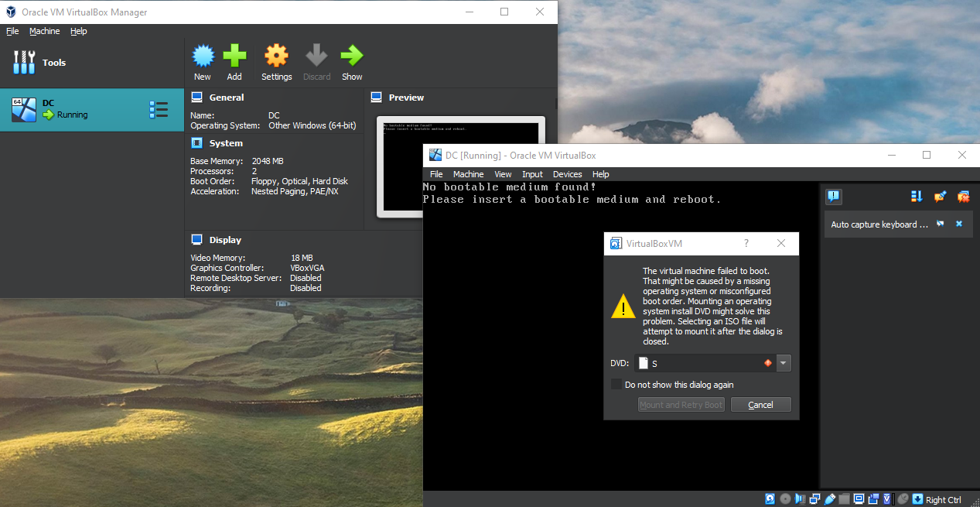980x507 pixels.
Task: Click the New machine toolbar icon
Action: coord(203,56)
